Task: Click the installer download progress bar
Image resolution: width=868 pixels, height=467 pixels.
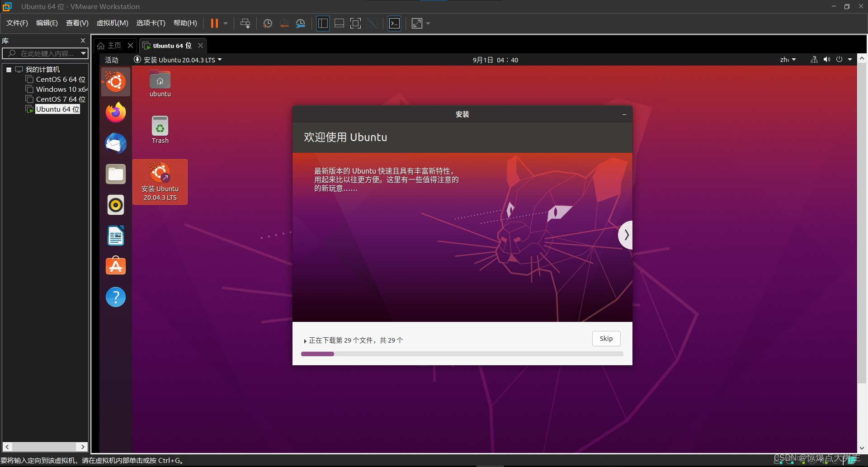Action: pos(462,354)
